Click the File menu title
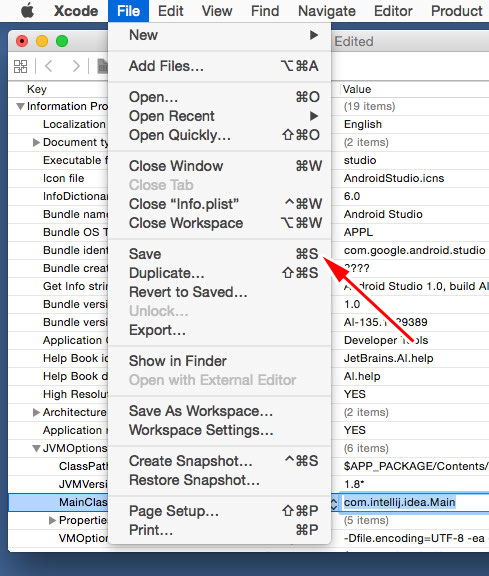489x576 pixels. [128, 11]
